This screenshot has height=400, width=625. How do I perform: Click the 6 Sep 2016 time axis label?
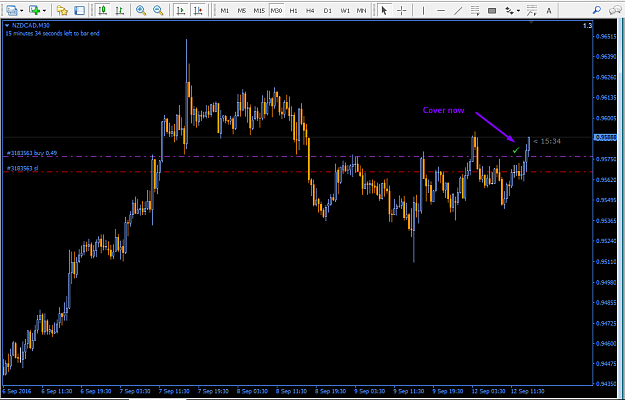coord(16,391)
